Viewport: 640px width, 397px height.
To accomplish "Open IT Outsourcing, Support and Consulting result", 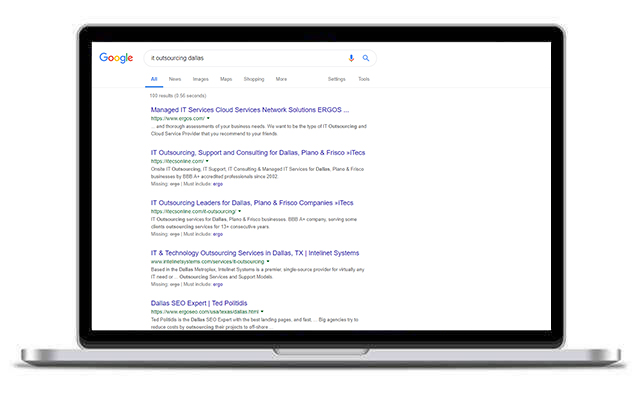I will pyautogui.click(x=258, y=153).
